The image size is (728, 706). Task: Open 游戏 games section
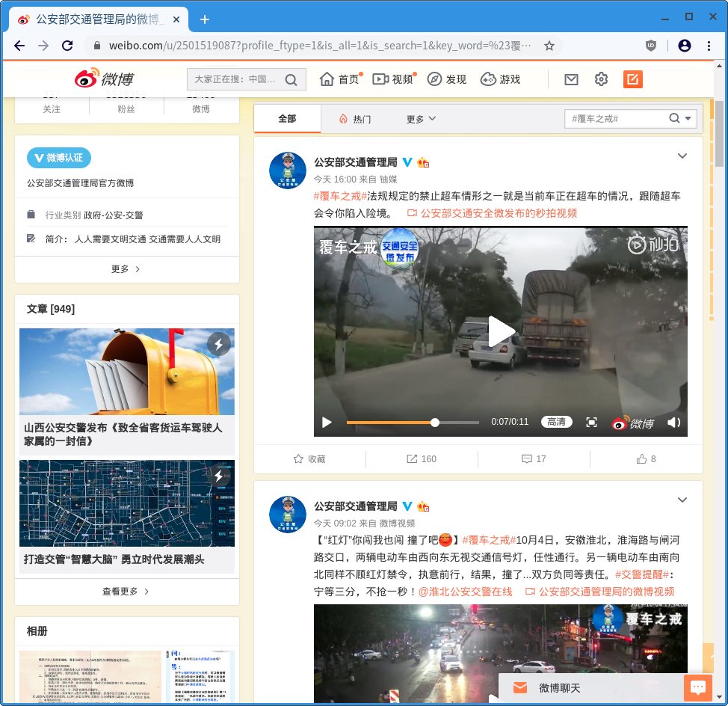pyautogui.click(x=501, y=79)
